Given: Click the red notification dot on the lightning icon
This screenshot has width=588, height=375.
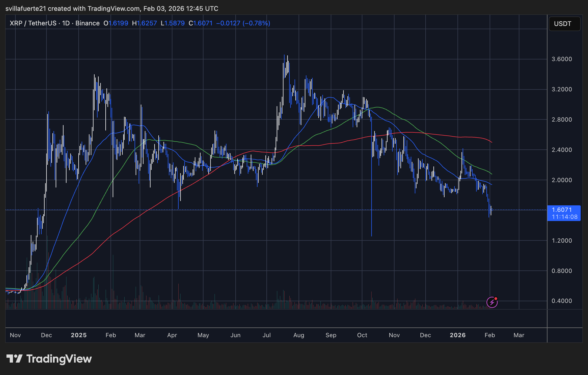Looking at the screenshot, I should click(496, 299).
